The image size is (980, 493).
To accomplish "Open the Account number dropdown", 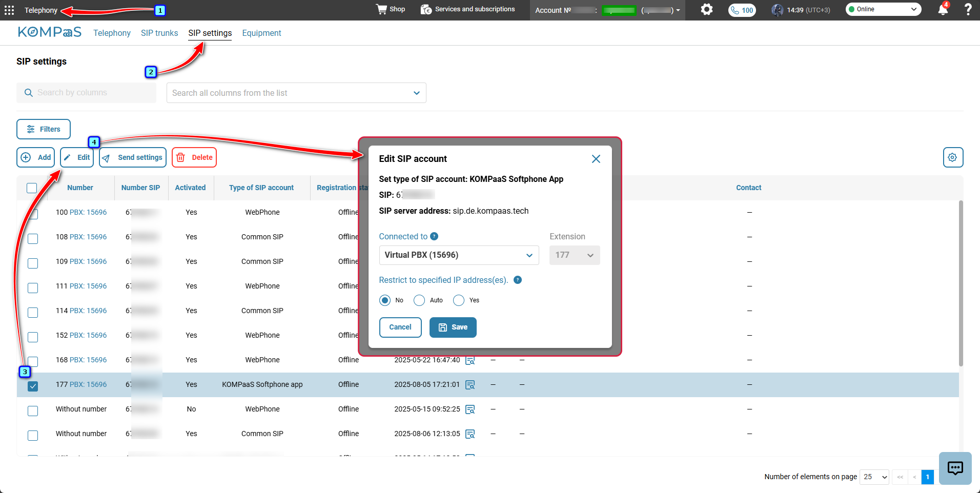I will click(x=607, y=10).
